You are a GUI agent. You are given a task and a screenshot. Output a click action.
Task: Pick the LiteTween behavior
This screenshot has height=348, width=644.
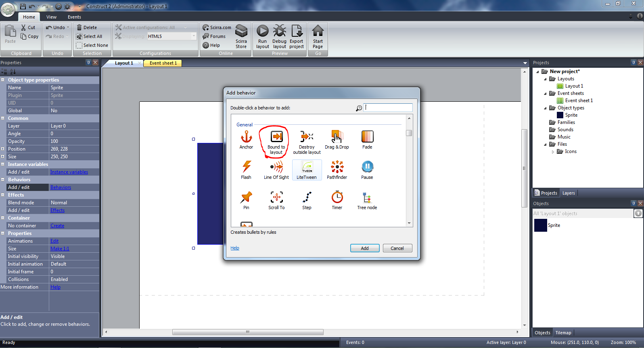click(307, 170)
